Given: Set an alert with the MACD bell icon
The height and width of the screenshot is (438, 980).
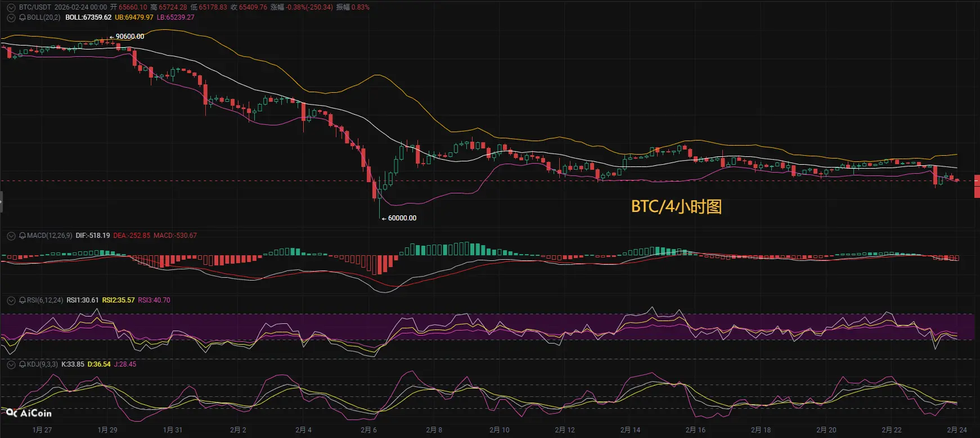Looking at the screenshot, I should pyautogui.click(x=23, y=236).
